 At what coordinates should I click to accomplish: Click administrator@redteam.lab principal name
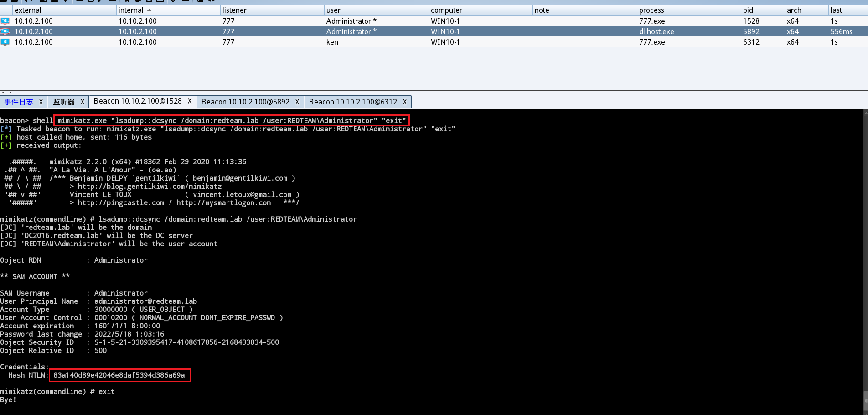(x=145, y=301)
